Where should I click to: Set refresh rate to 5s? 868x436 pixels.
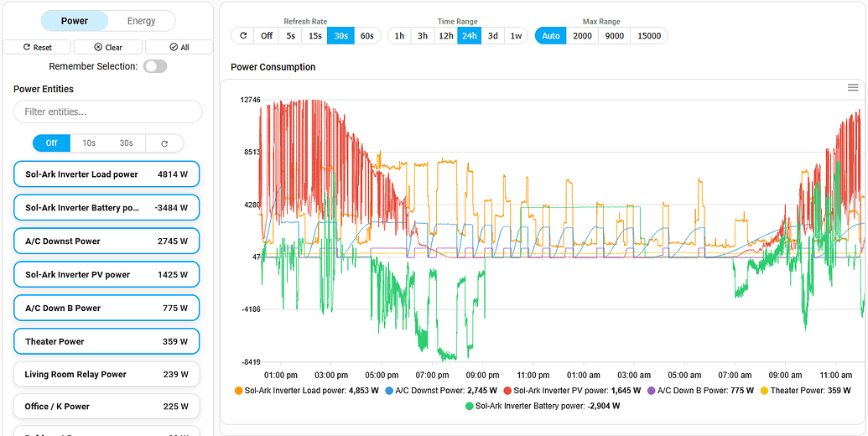point(291,35)
